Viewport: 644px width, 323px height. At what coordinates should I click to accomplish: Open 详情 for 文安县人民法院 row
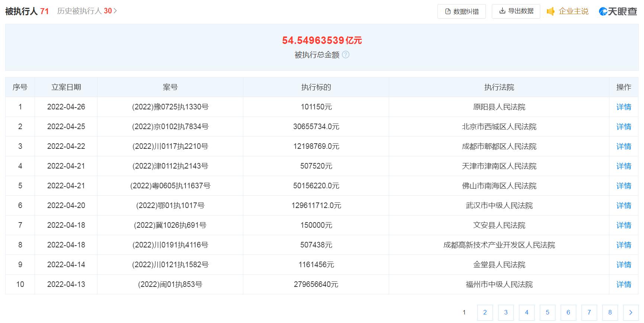[x=624, y=225]
